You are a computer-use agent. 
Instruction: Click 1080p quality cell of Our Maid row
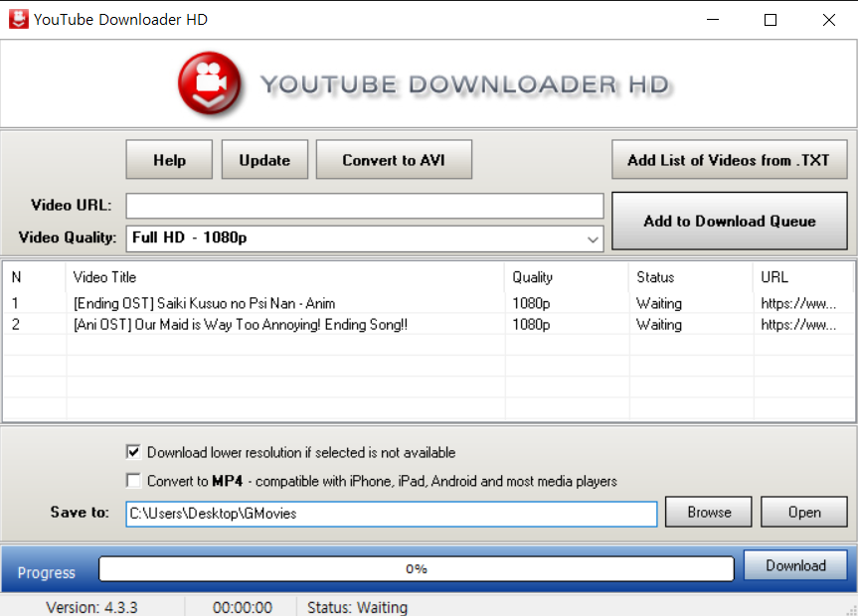(531, 325)
